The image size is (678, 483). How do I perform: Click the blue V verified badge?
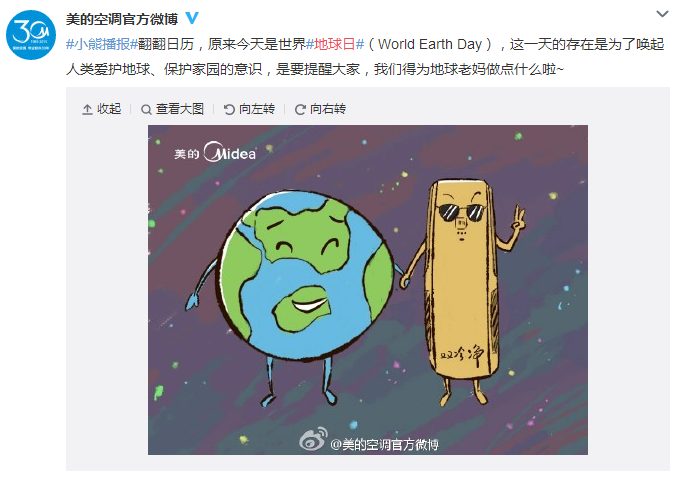point(192,18)
